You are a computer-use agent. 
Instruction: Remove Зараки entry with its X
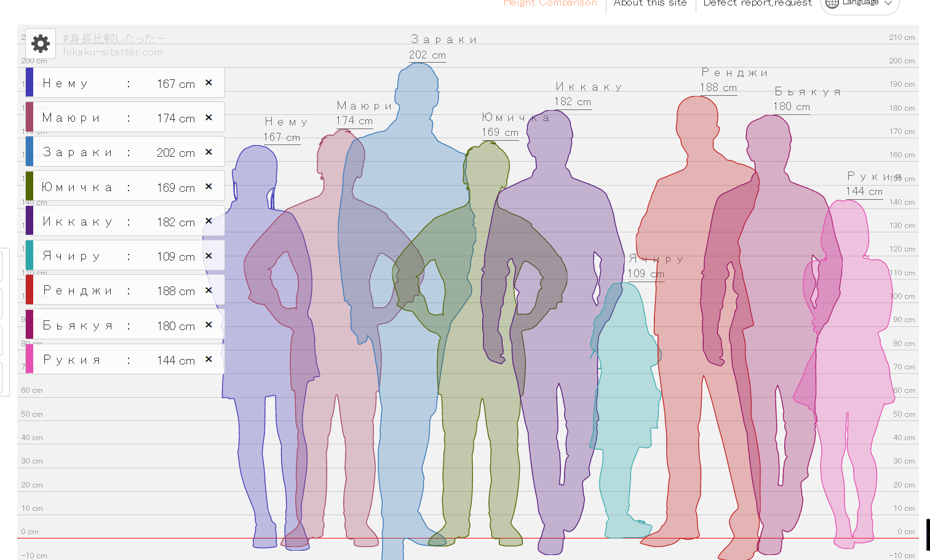pos(209,151)
